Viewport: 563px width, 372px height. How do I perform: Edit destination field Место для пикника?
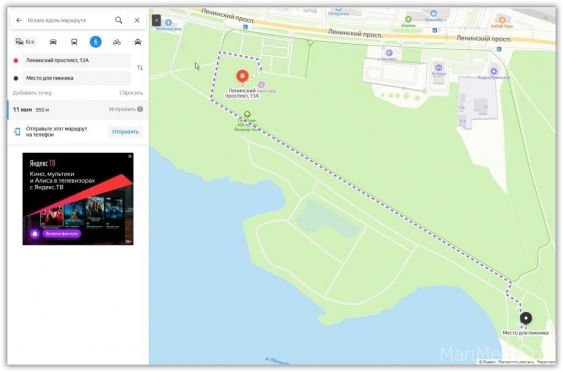pyautogui.click(x=76, y=78)
